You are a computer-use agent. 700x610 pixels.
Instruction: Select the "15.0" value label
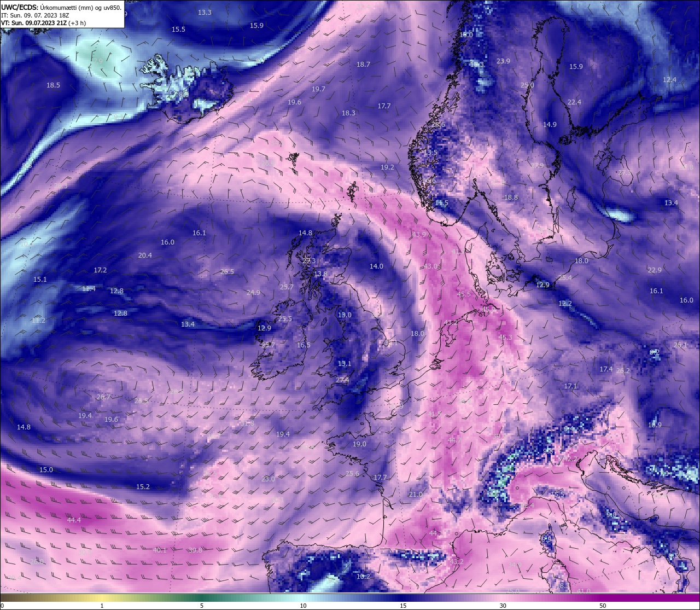46,469
